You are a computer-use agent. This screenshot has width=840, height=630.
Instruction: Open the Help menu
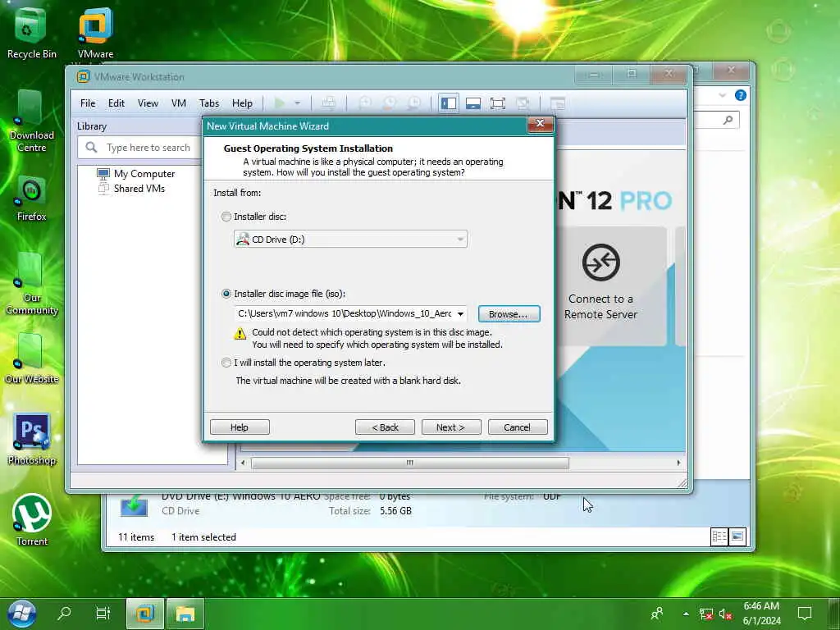(242, 103)
